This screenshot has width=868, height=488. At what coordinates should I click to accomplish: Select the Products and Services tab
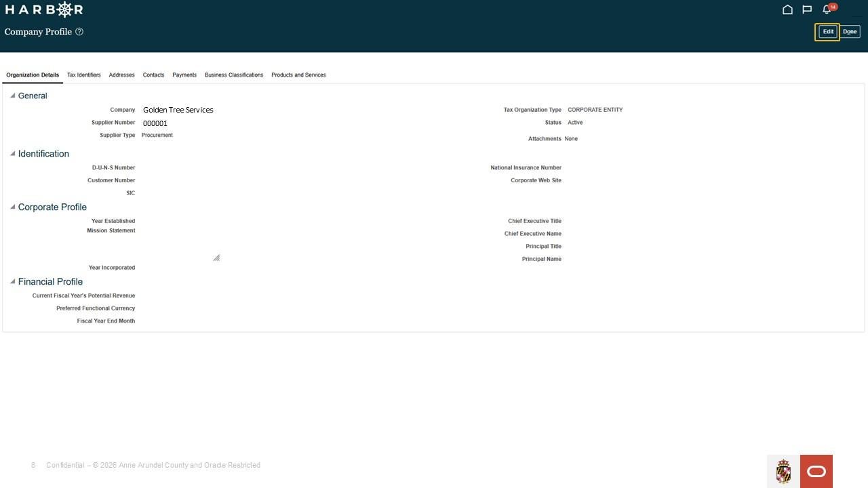(298, 75)
